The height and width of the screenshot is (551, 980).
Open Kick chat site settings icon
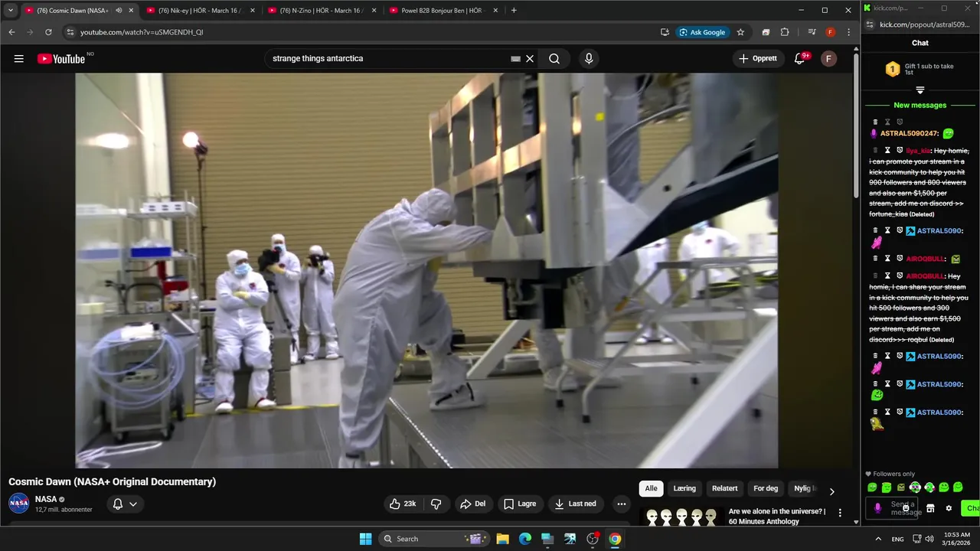click(x=871, y=24)
